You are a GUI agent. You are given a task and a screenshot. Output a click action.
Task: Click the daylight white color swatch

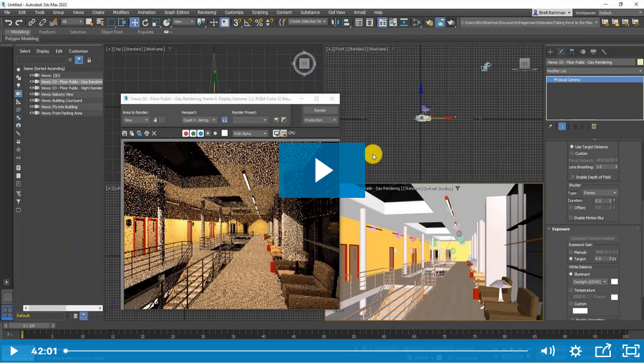click(x=614, y=281)
